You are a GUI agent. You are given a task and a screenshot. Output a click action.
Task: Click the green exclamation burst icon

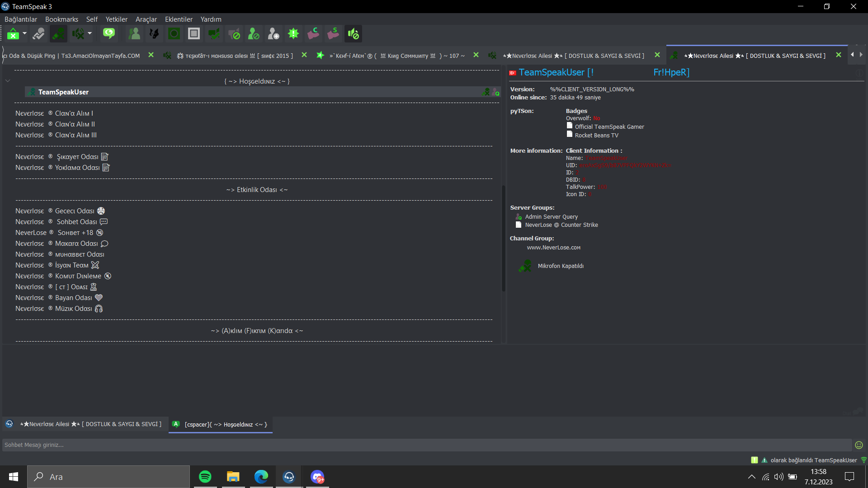coord(293,34)
